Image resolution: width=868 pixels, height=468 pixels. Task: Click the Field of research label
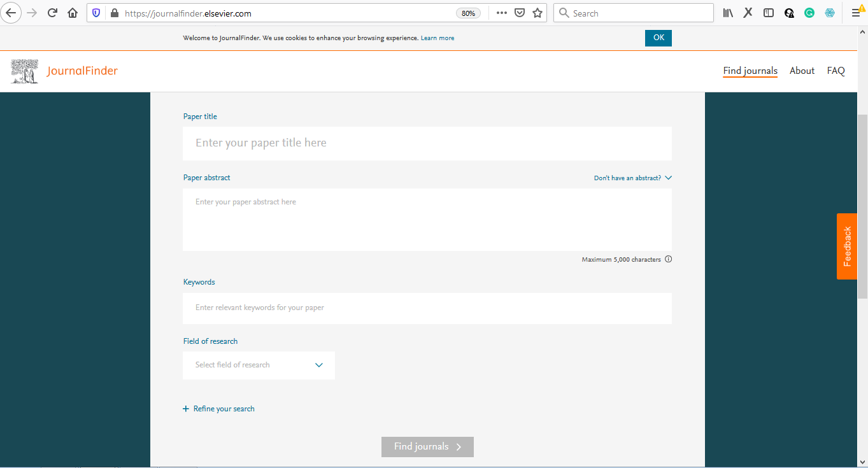tap(210, 341)
